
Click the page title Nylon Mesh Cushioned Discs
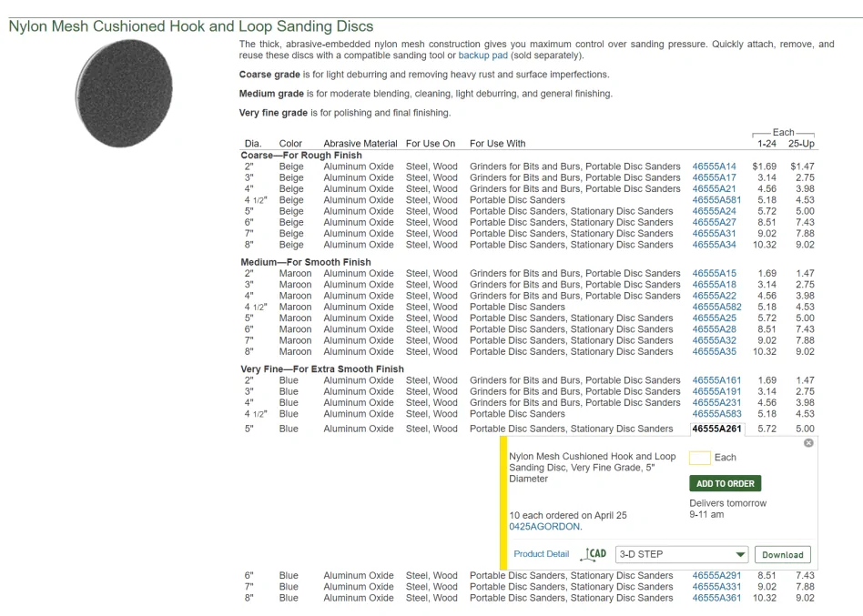click(x=191, y=26)
